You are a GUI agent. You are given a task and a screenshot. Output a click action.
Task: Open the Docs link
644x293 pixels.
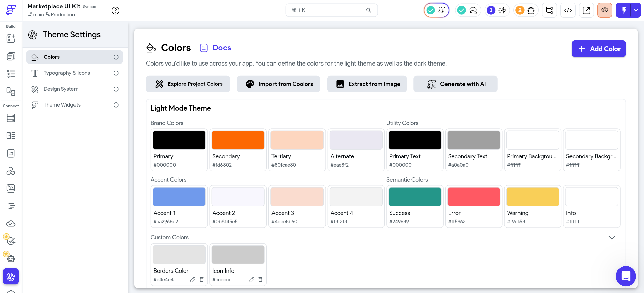point(221,48)
